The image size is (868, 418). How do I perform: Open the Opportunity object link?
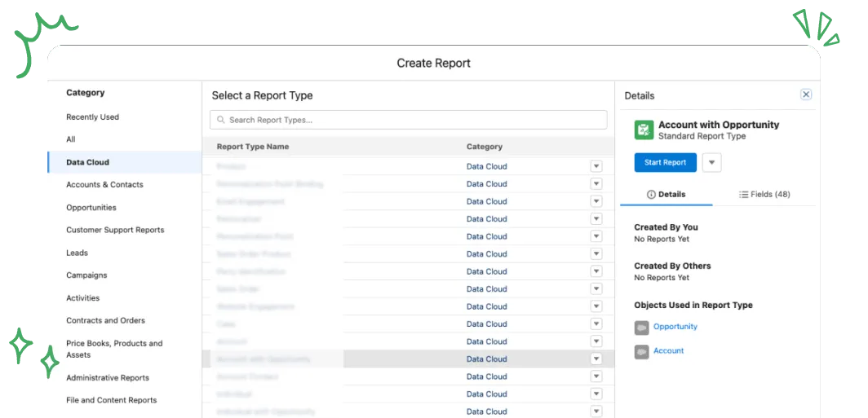tap(675, 327)
